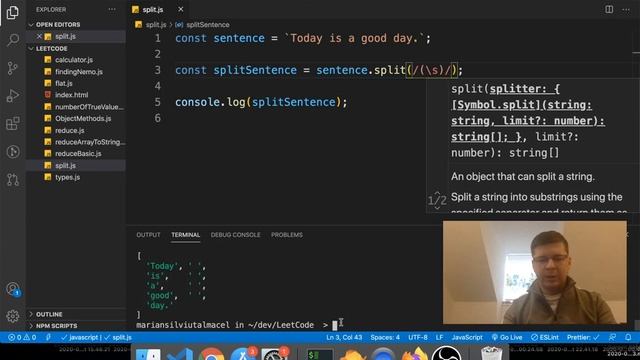Open Terminal app from the dock
Screen dimensions: 640x360
coord(319,354)
